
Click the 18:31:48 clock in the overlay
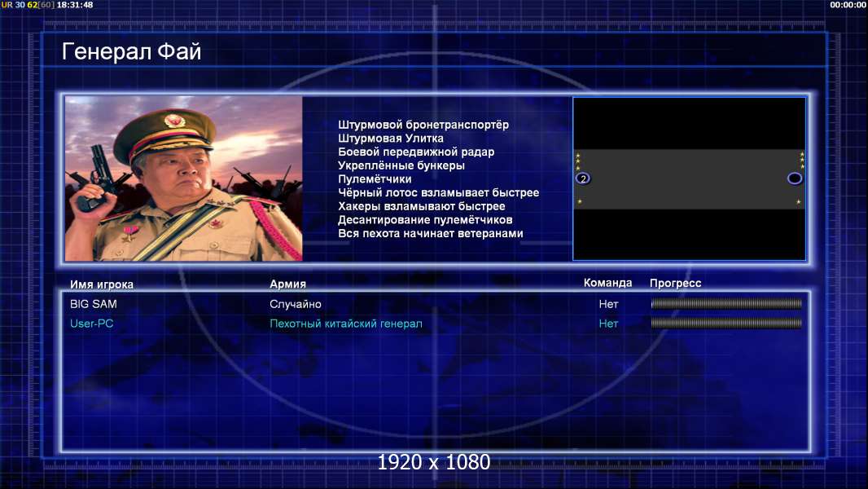(75, 4)
